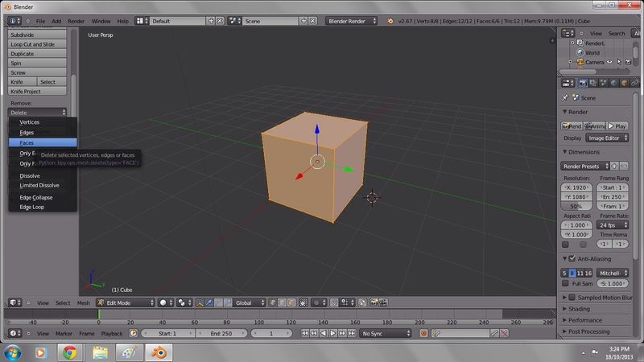The width and height of the screenshot is (644, 362).
Task: Select anti-aliasing sample value 16
Action: (x=588, y=273)
